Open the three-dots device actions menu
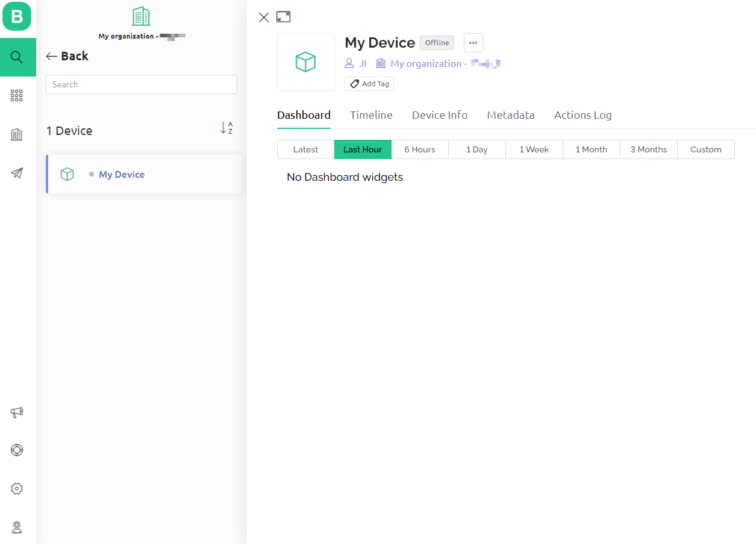 473,43
